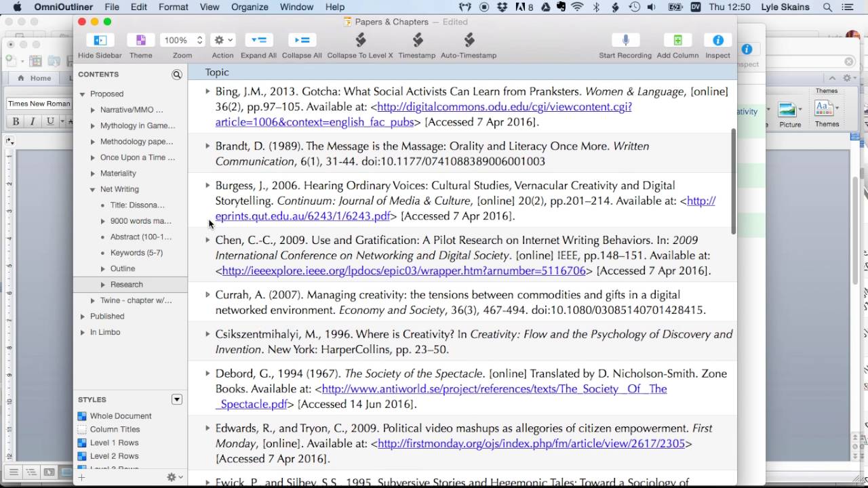868x488 pixels.
Task: Click the Wi-Fi menu bar icon
Action: [577, 7]
